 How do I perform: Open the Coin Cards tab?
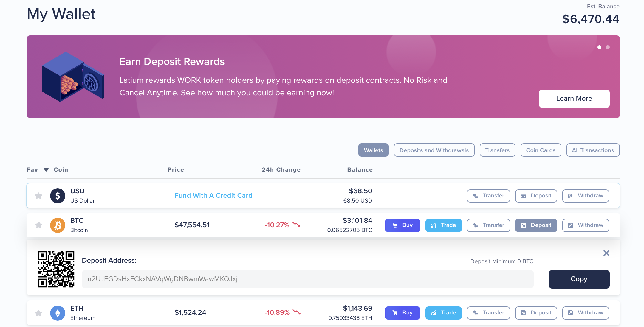541,150
